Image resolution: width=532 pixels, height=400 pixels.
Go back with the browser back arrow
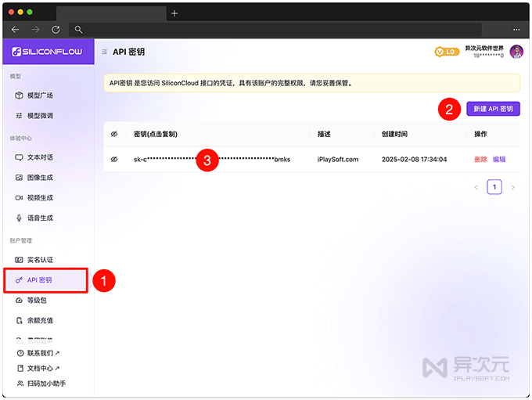pos(15,30)
